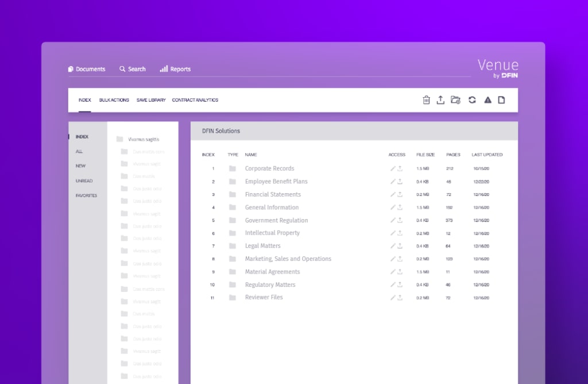This screenshot has height=384, width=588.
Task: Click upload icon for Financial Statements row
Action: click(400, 194)
